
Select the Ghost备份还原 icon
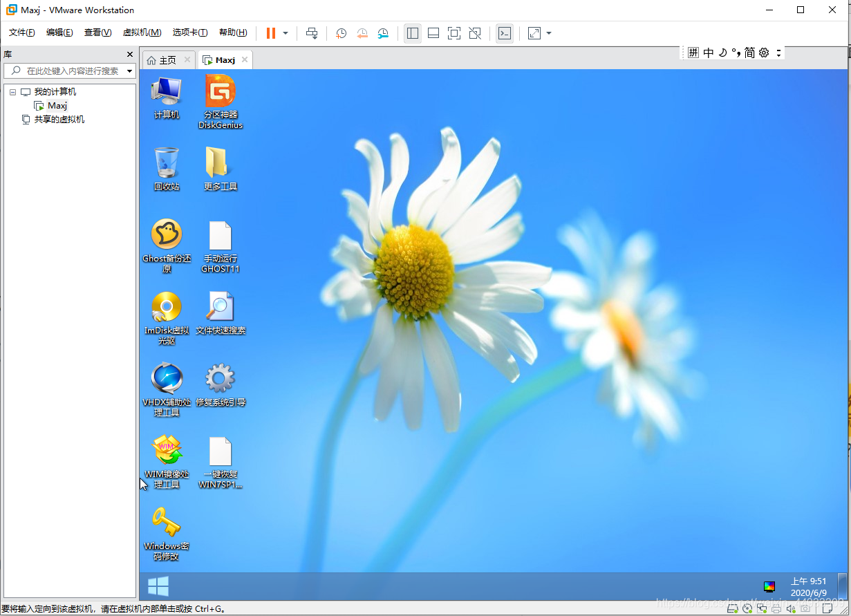coord(167,246)
